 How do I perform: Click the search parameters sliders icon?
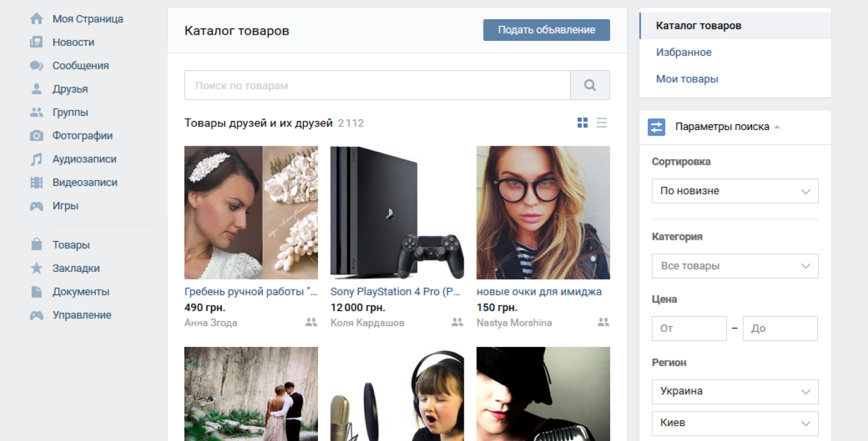[656, 127]
